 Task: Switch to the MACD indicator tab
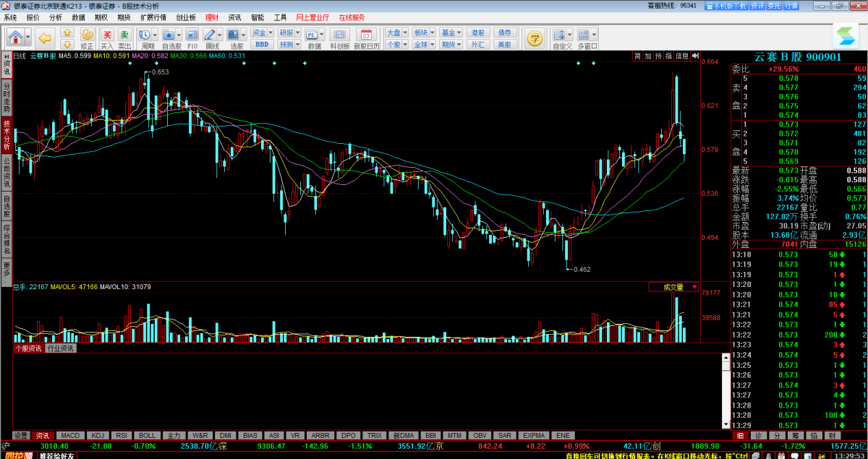tap(70, 436)
